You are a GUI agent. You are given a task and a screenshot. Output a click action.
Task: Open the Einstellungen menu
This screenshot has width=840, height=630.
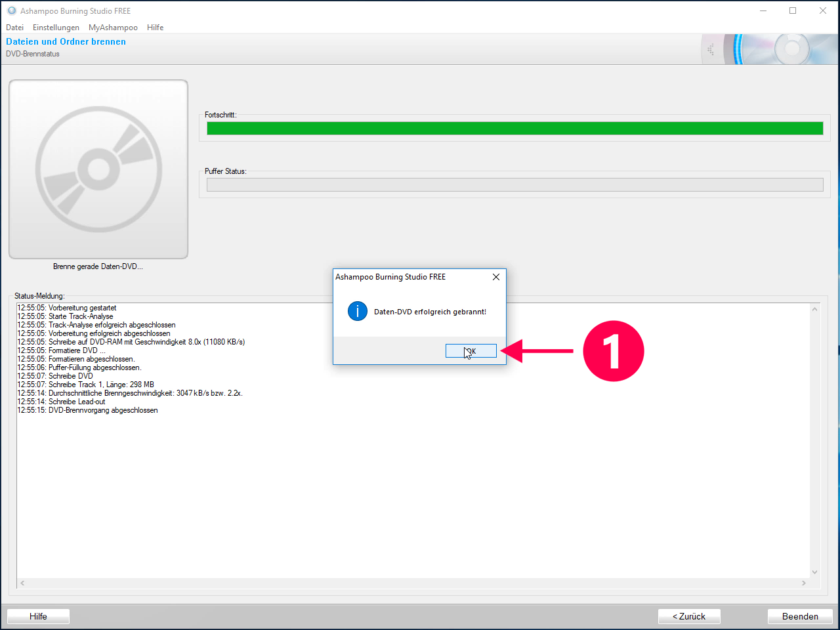pyautogui.click(x=56, y=28)
